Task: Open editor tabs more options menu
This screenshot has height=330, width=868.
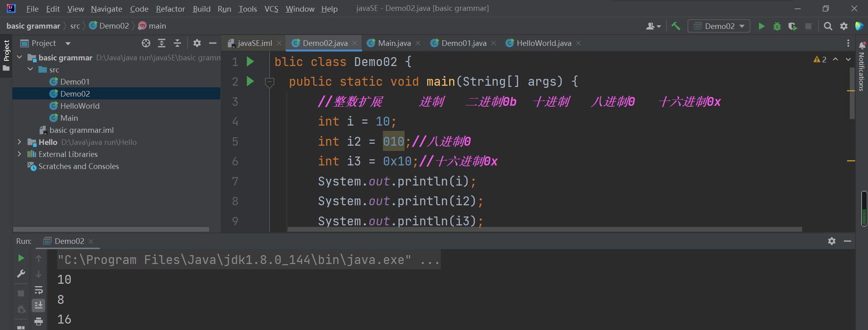Action: tap(848, 43)
